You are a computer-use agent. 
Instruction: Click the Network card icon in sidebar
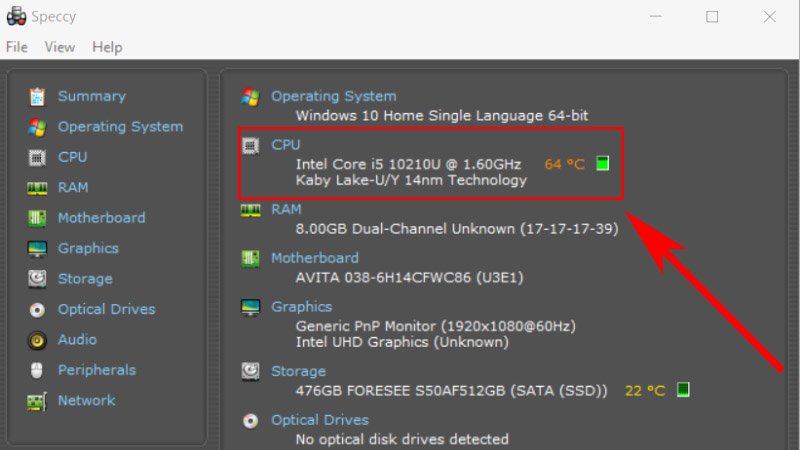click(37, 402)
